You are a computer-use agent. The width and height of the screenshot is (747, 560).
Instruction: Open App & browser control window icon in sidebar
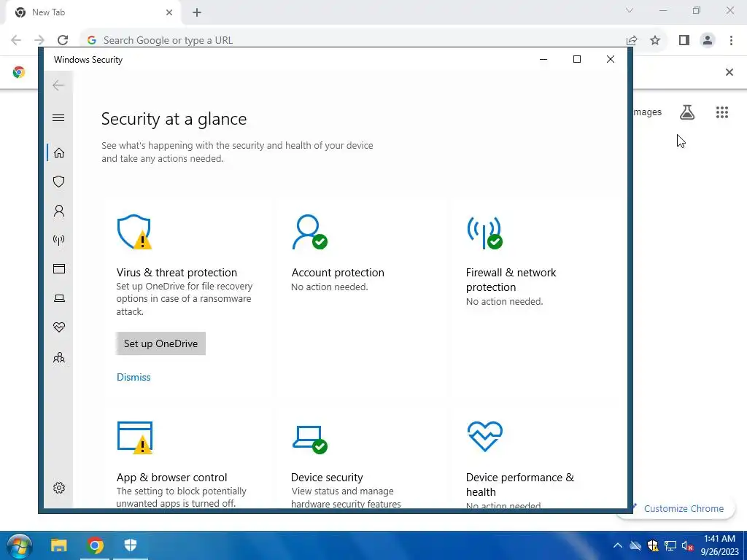point(59,269)
